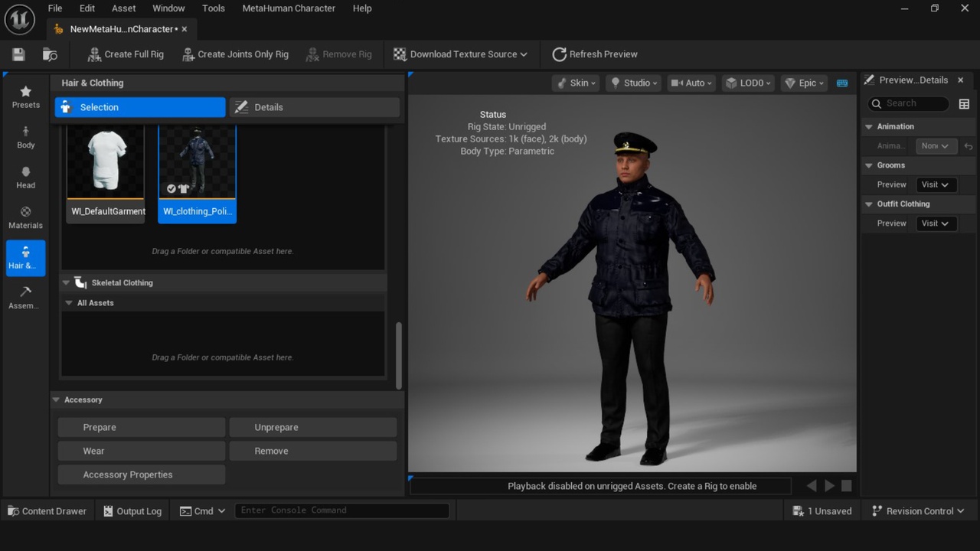Collapse the Accessory section
The image size is (980, 551).
pos(56,399)
